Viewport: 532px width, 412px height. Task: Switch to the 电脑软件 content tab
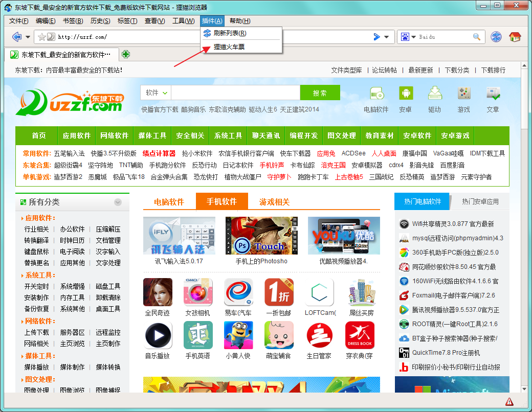pyautogui.click(x=169, y=202)
